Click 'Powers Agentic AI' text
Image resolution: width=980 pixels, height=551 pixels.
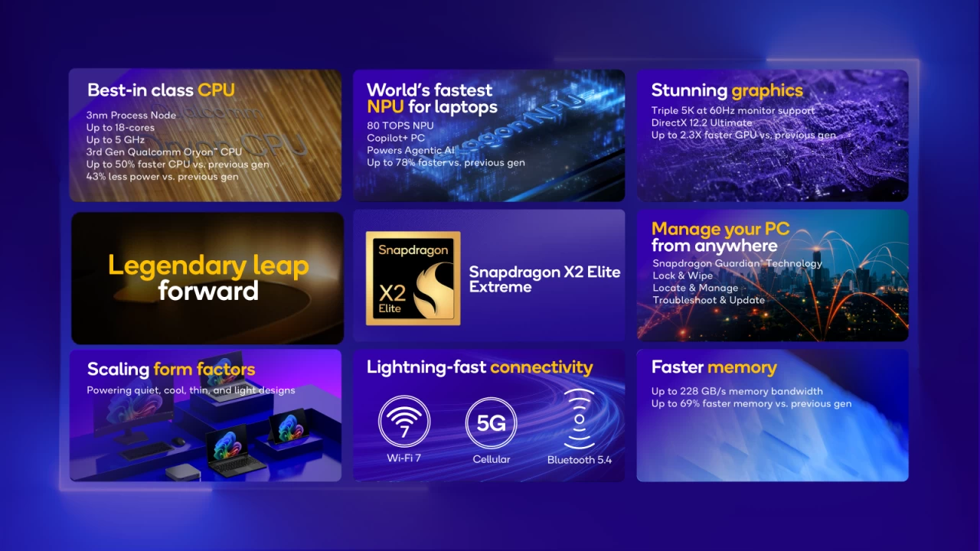(410, 150)
